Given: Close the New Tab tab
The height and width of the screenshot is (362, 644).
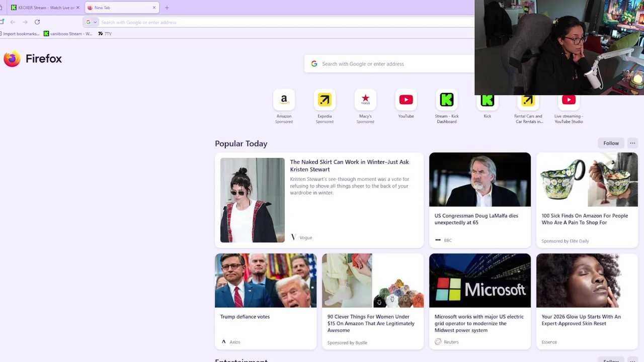Looking at the screenshot, I should [154, 8].
